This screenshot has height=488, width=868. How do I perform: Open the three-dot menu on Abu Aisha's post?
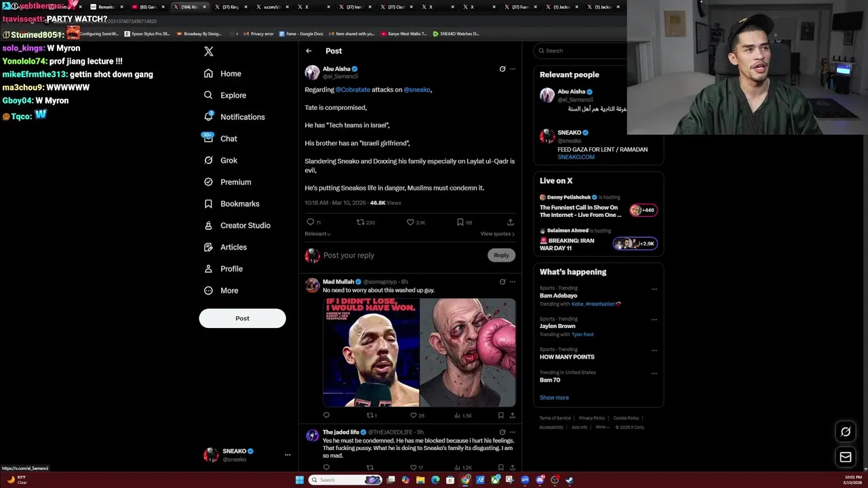(512, 68)
